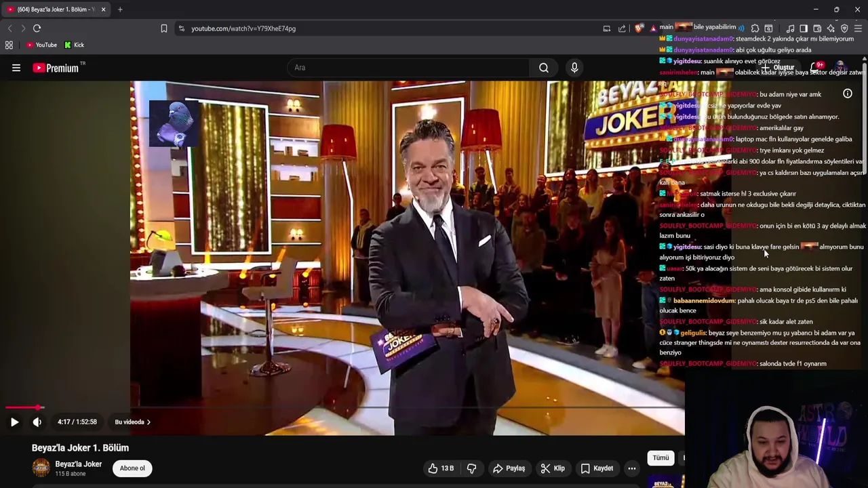The image size is (868, 488).
Task: Play the video with the play button
Action: tap(14, 422)
